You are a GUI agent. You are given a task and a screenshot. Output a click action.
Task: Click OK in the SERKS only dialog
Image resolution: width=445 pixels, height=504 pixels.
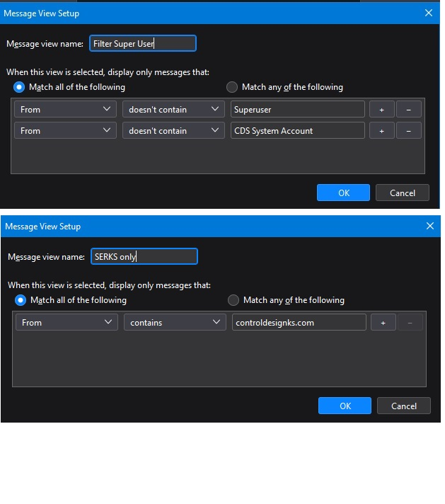[345, 406]
